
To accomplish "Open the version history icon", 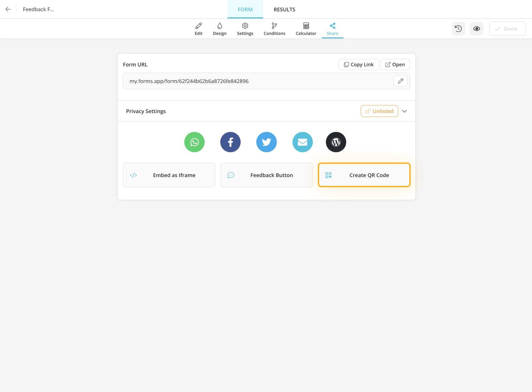I will click(458, 28).
